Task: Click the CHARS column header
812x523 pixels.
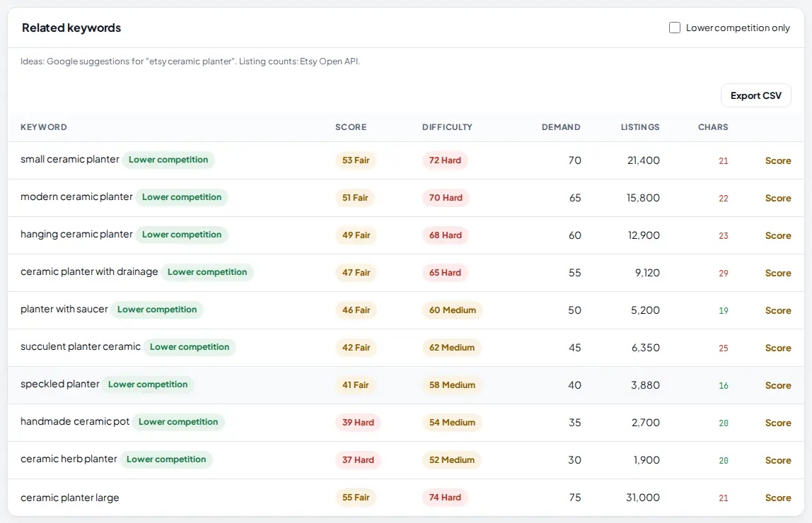Action: (712, 127)
